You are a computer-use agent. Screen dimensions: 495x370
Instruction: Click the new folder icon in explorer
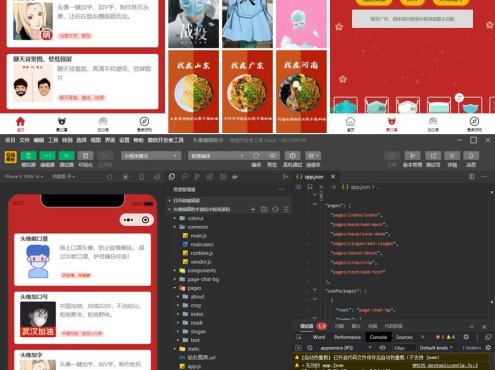pos(264,209)
